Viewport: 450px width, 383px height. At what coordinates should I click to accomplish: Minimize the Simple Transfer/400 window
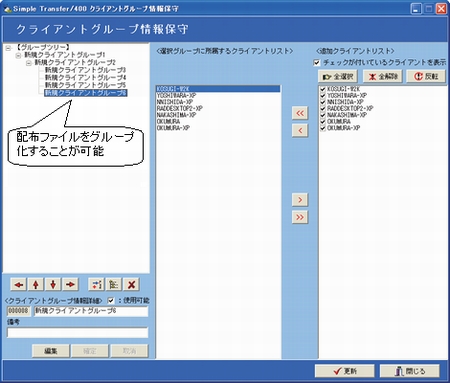pyautogui.click(x=416, y=8)
